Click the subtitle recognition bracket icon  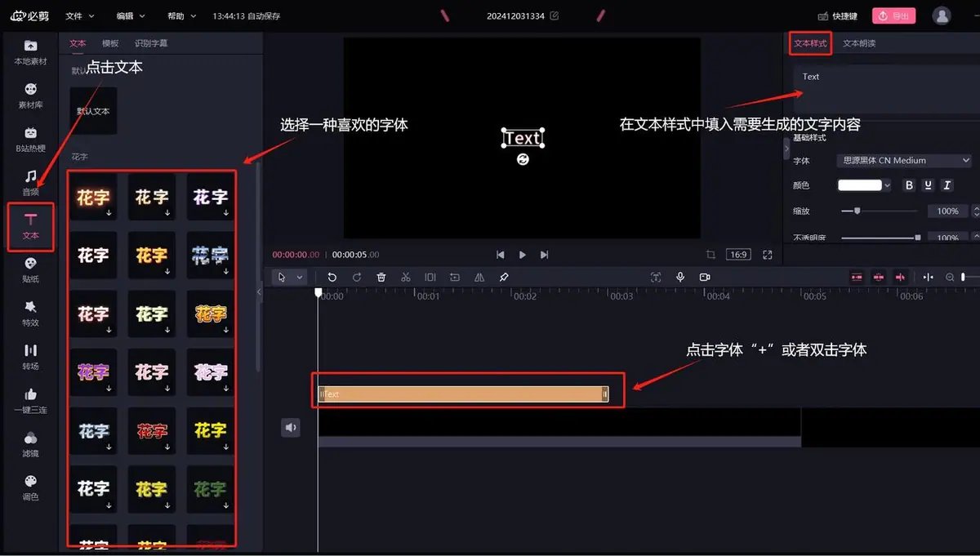(656, 278)
